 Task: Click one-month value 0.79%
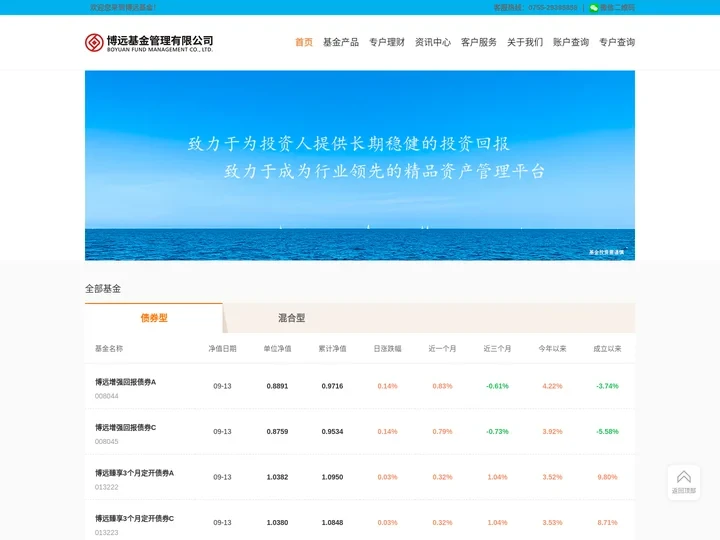click(442, 432)
